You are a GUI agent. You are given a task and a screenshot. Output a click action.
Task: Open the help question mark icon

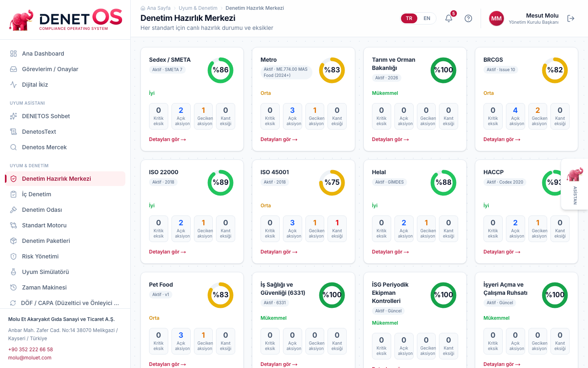tap(468, 18)
